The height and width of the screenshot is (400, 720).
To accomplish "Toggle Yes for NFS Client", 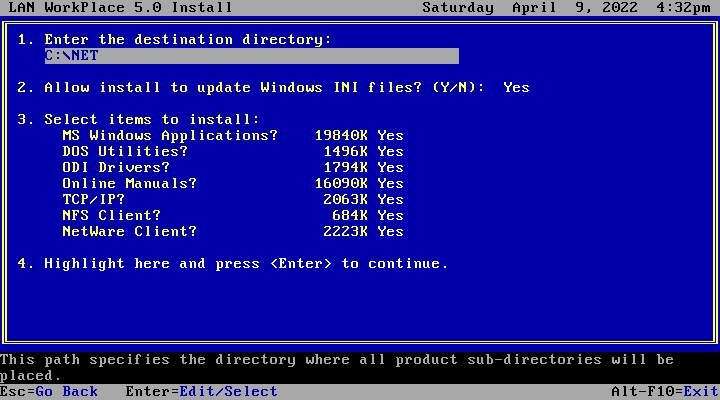I will click(390, 215).
